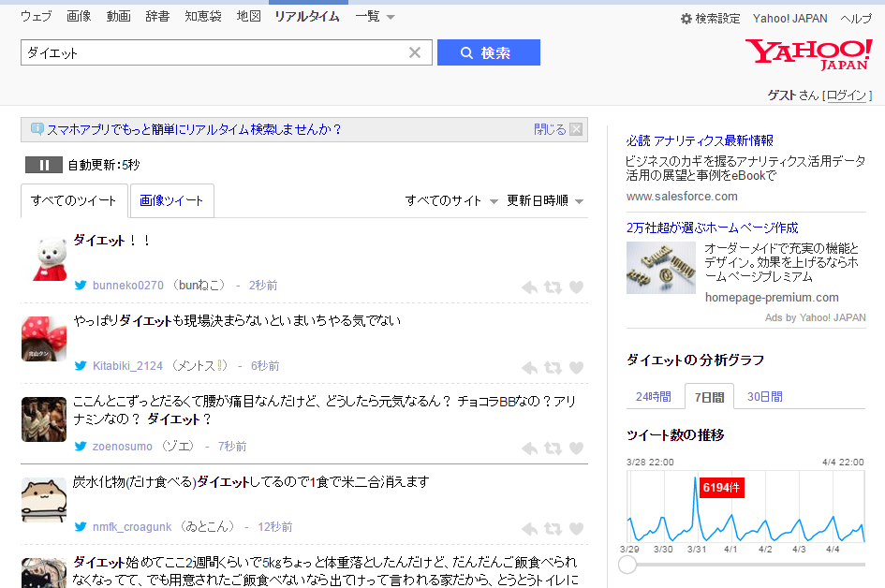Like zoenosumo's tweet
The width and height of the screenshot is (885, 588).
[576, 448]
